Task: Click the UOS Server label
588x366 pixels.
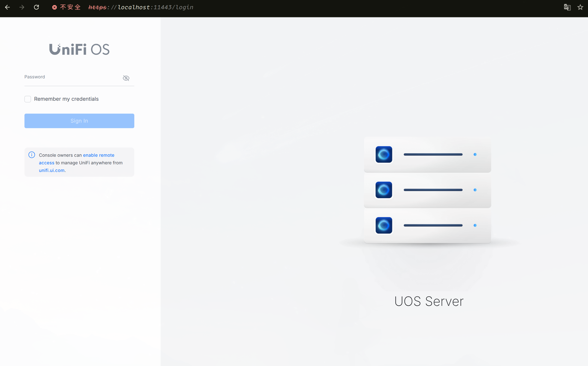Action: (x=429, y=301)
